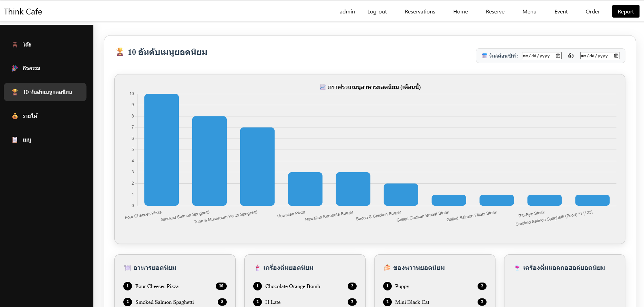Open Order page from navbar

(593, 11)
